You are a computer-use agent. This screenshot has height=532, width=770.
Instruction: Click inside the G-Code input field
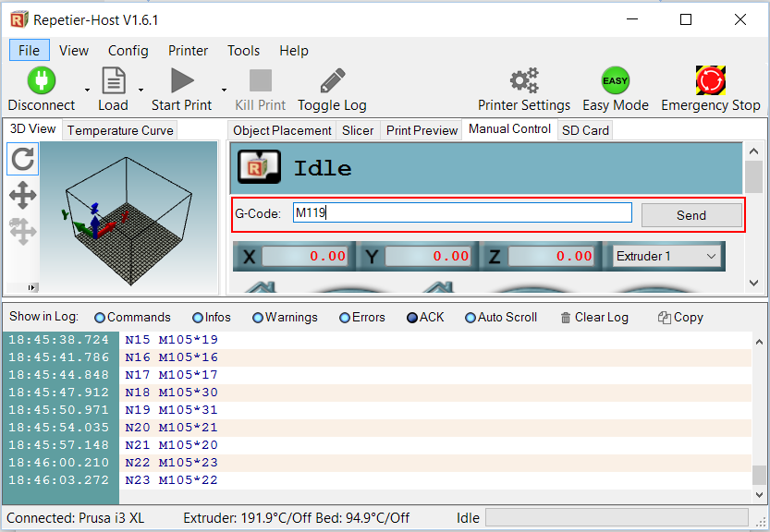click(462, 212)
